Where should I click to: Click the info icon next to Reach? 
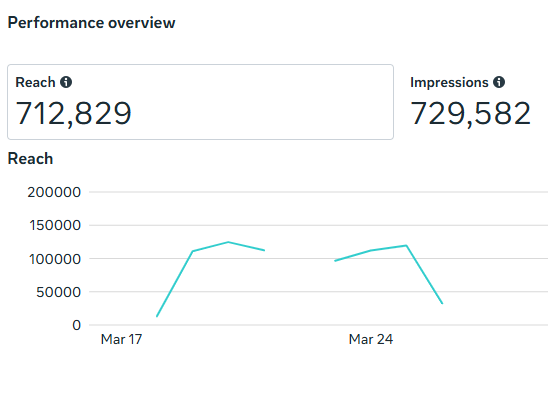66,82
